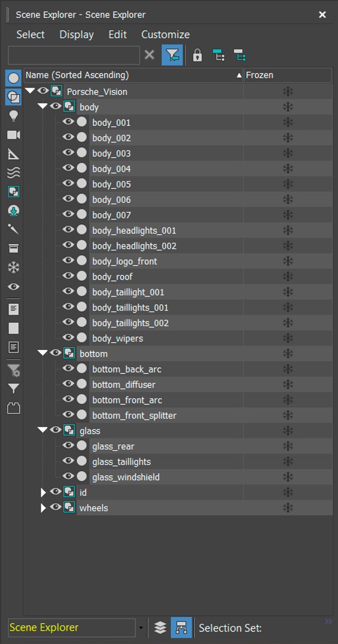Toggle the Display Bones filter icon

(x=14, y=230)
